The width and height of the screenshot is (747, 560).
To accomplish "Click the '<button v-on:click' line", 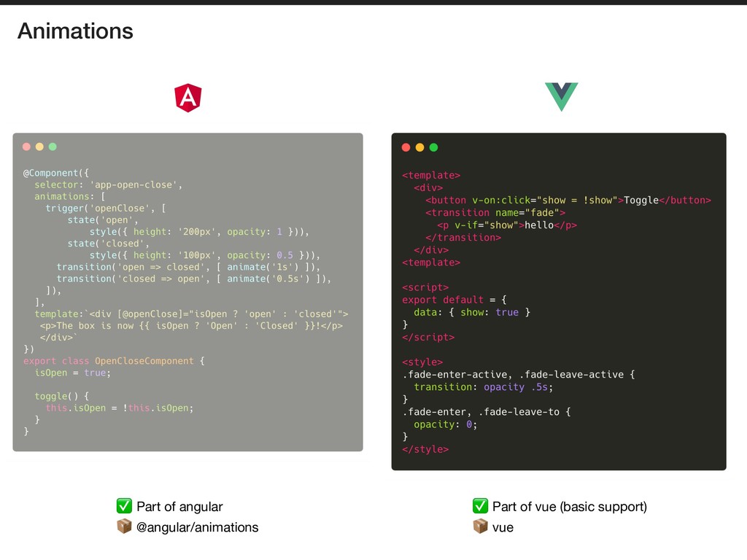I will 568,200.
